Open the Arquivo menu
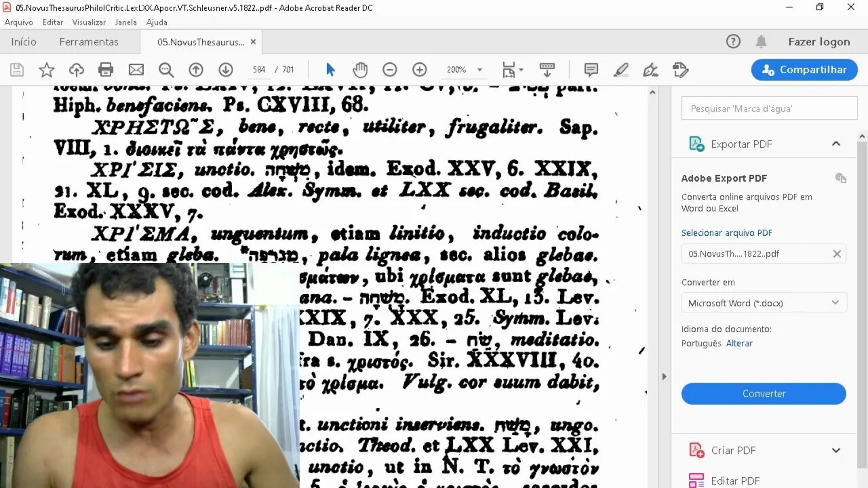This screenshot has height=488, width=868. [x=19, y=22]
